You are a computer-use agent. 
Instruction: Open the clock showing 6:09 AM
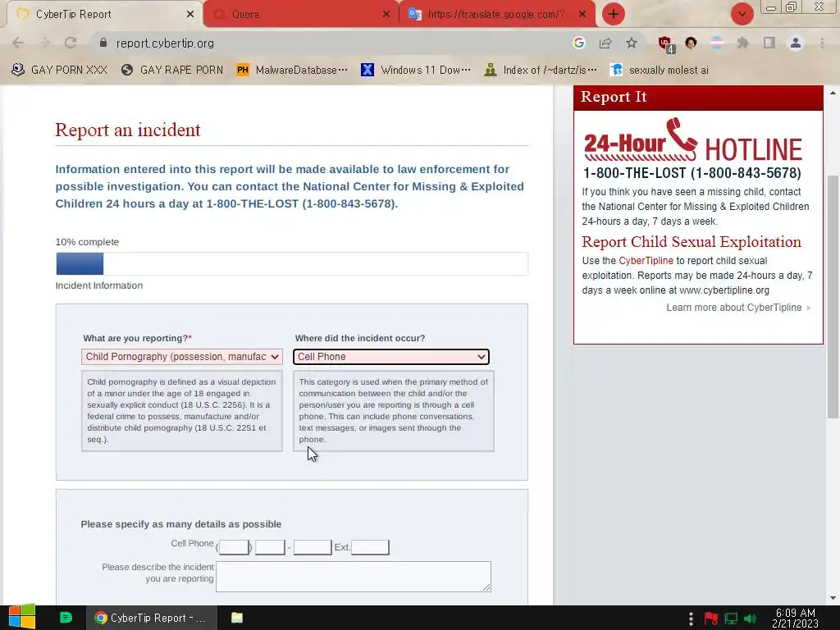795,619
